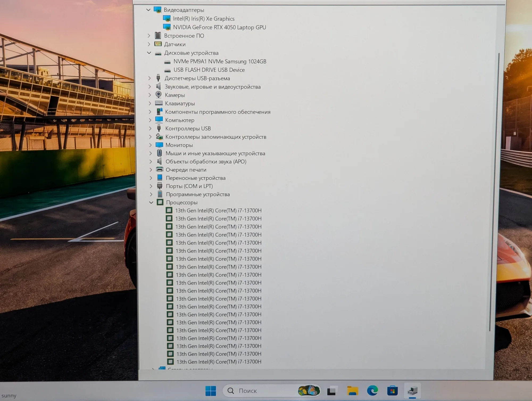This screenshot has width=532, height=401.
Task: Click the Звуковые, игровые и видеоустройства speaker icon
Action: tap(159, 87)
